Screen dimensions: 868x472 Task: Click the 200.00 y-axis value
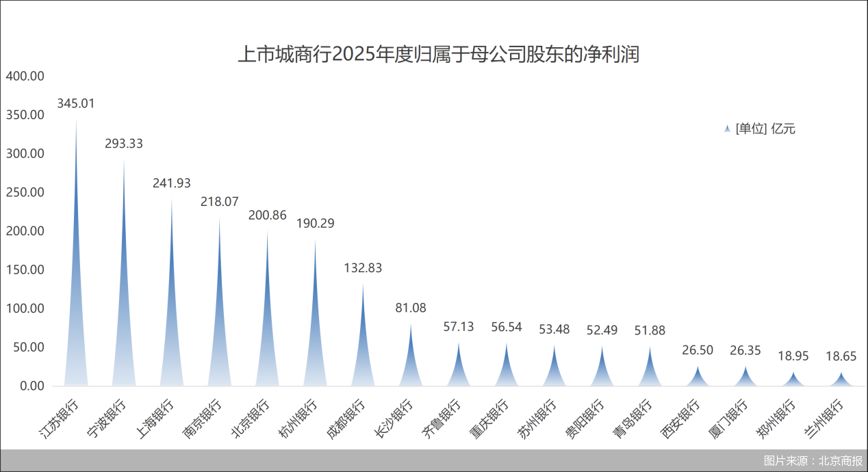tap(25, 231)
